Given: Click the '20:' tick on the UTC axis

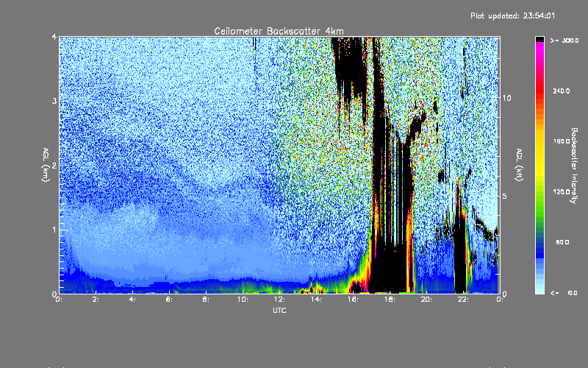Looking at the screenshot, I should [426, 300].
